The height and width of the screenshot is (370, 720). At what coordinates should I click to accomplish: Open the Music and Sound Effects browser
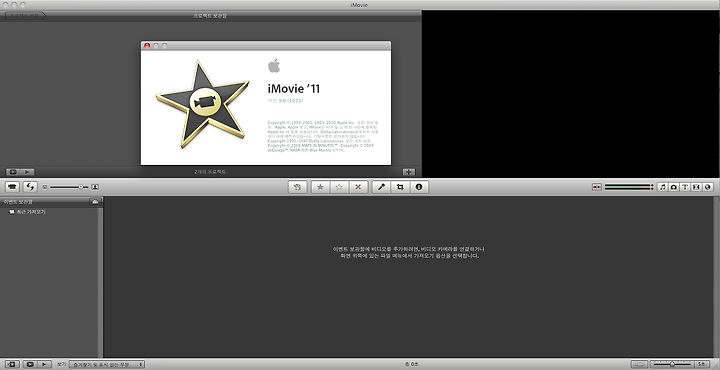click(662, 187)
